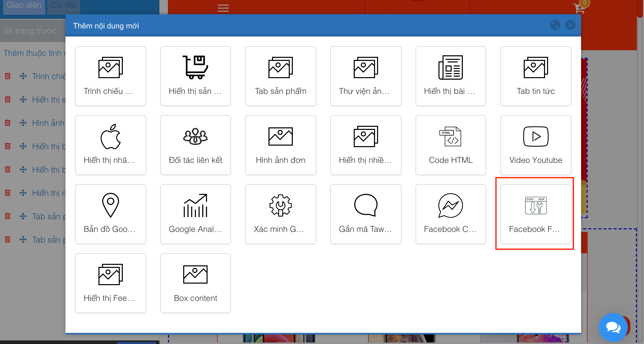This screenshot has width=644, height=344.
Task: Pick the apple icon brand display block
Action: [110, 145]
